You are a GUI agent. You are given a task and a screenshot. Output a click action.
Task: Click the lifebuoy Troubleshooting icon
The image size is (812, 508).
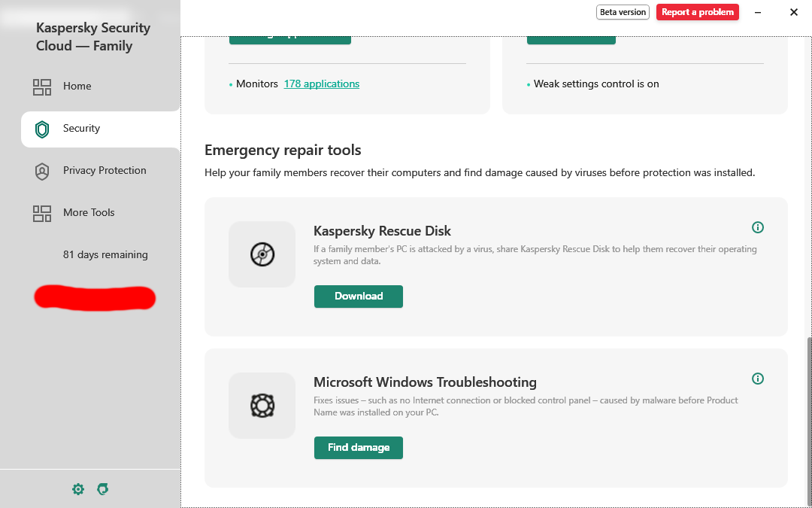click(262, 406)
